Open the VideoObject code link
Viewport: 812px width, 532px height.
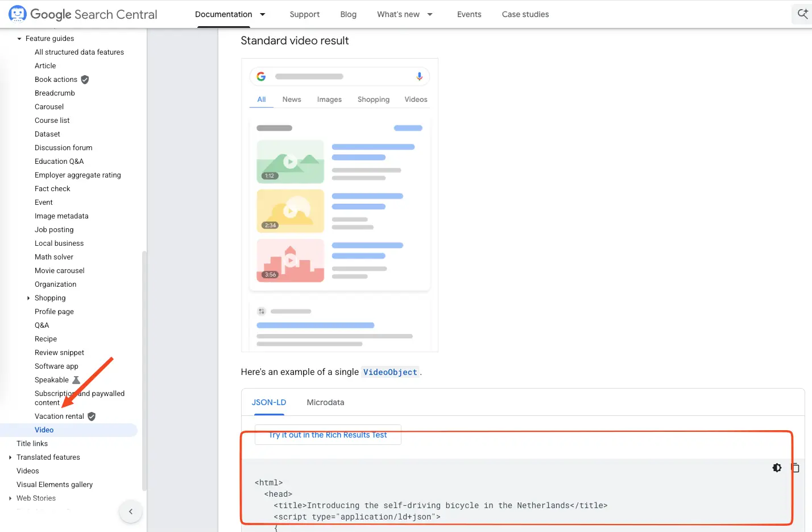pos(390,372)
